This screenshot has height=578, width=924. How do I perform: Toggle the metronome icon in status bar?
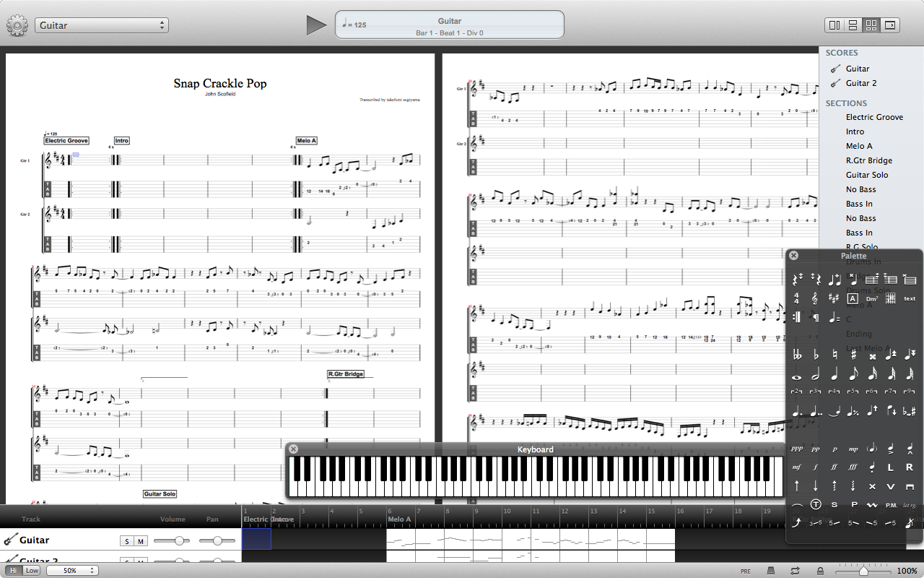click(x=771, y=571)
